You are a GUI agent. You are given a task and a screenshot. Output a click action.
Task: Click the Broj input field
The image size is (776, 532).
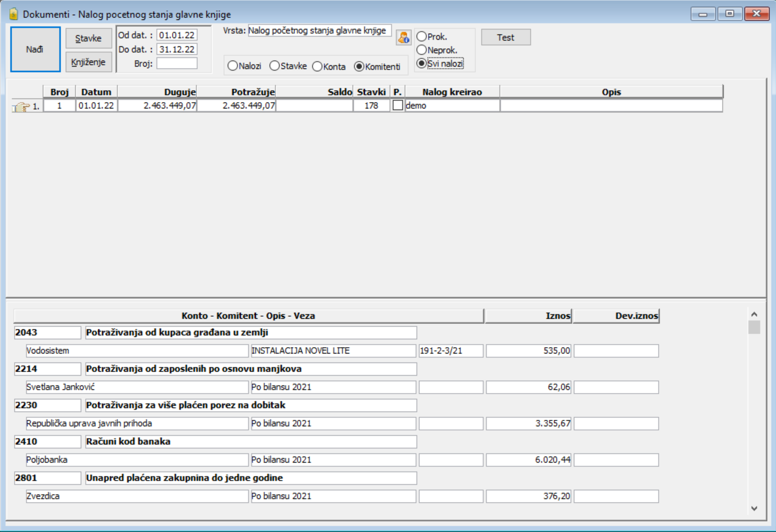177,64
